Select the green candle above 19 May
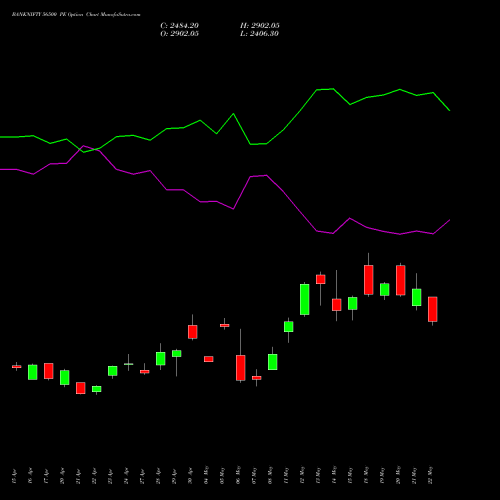 (385, 289)
